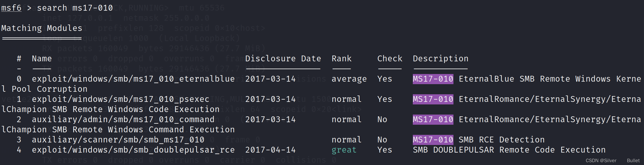Click highlighted MS17-010 in command row
Screen dimensions: 644x165
tap(433, 119)
